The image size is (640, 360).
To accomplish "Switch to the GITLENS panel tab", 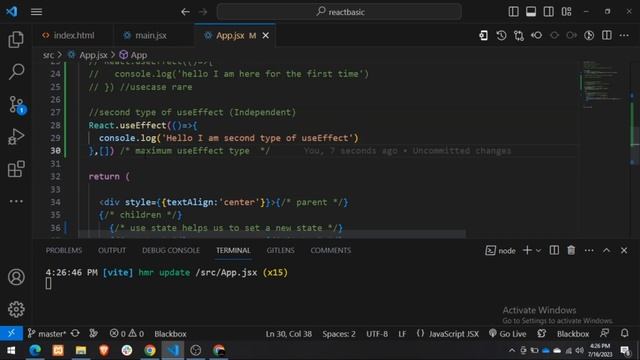I will (280, 251).
